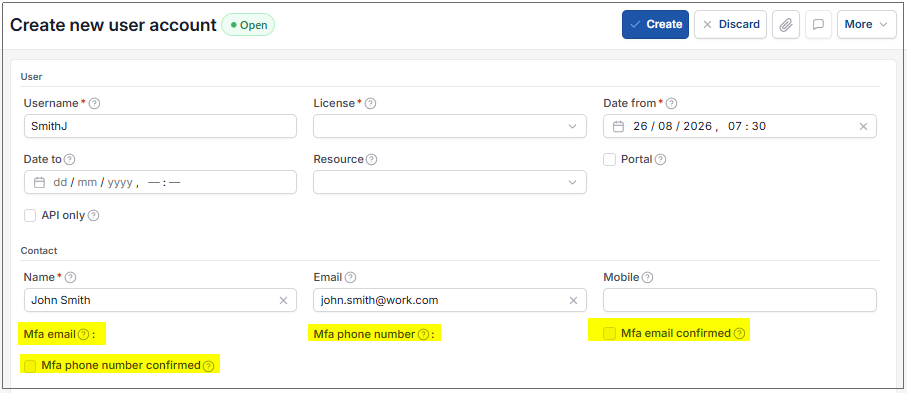907x393 pixels.
Task: Clear the Email field with X icon
Action: point(573,300)
